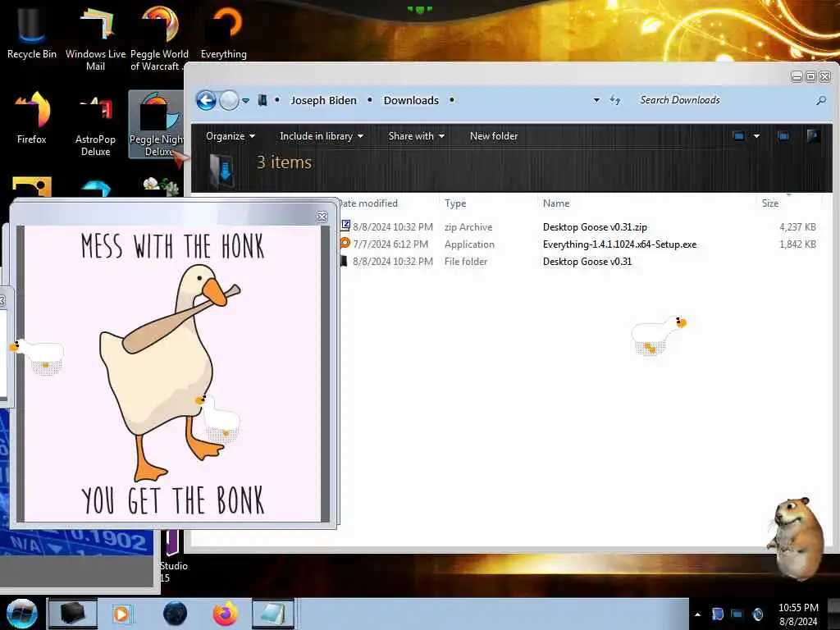The height and width of the screenshot is (630, 840).
Task: Launch Peggle World of Warcraft desktop icon
Action: [x=159, y=38]
